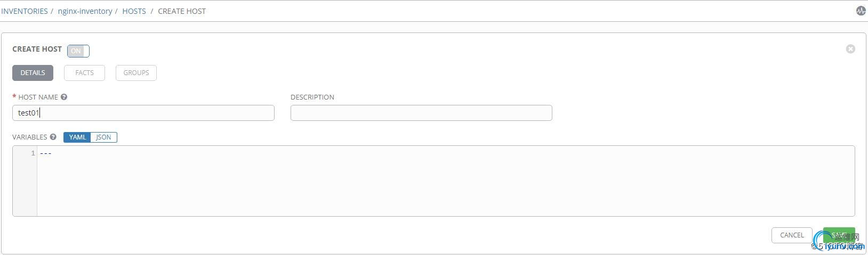The height and width of the screenshot is (255, 868).
Task: Navigate to Hosts breadcrumb
Action: coord(134,11)
